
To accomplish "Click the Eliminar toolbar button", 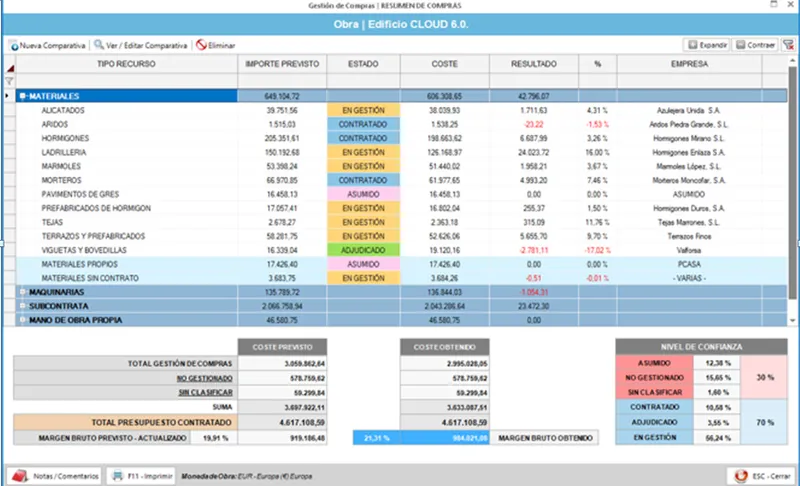I will coord(216,45).
